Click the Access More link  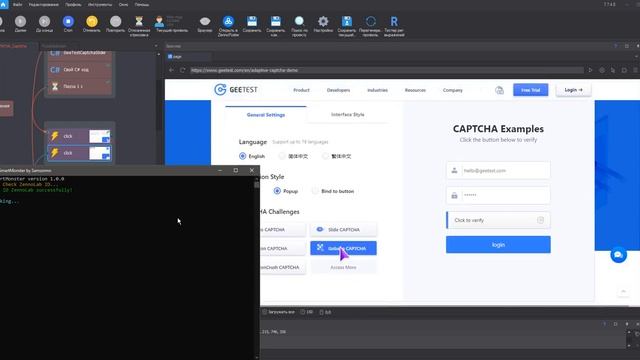(x=343, y=267)
